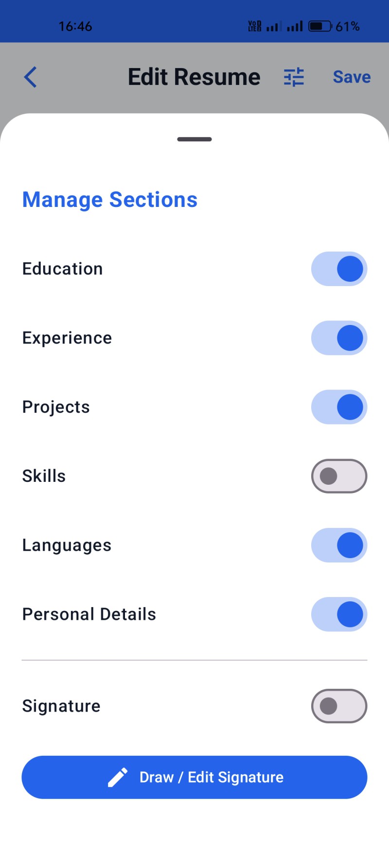389x868 pixels.
Task: Tap the Skills section label
Action: (x=44, y=476)
